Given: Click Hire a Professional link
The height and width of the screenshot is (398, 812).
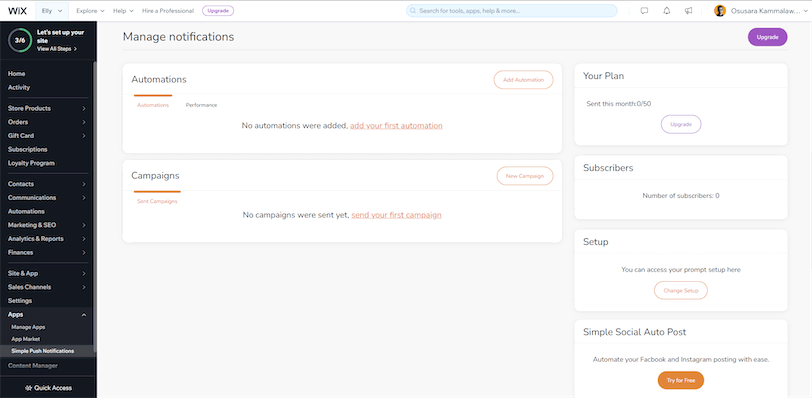Looking at the screenshot, I should coord(168,11).
